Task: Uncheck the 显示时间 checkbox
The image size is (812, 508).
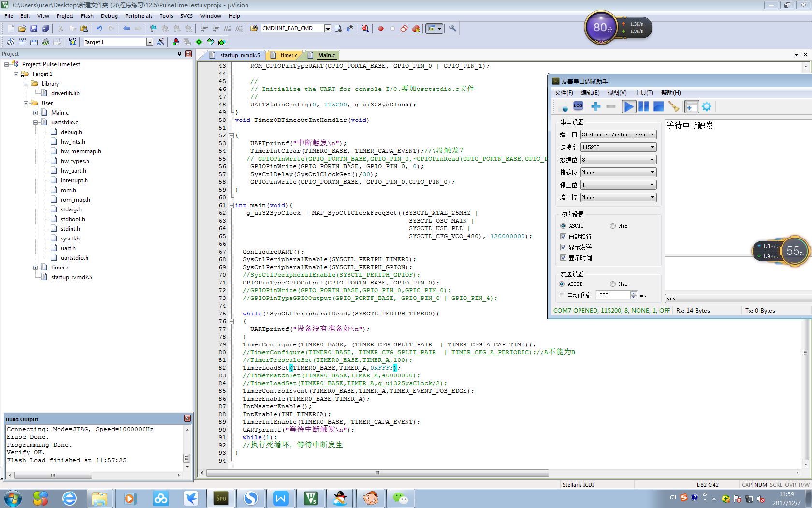Action: [x=563, y=258]
